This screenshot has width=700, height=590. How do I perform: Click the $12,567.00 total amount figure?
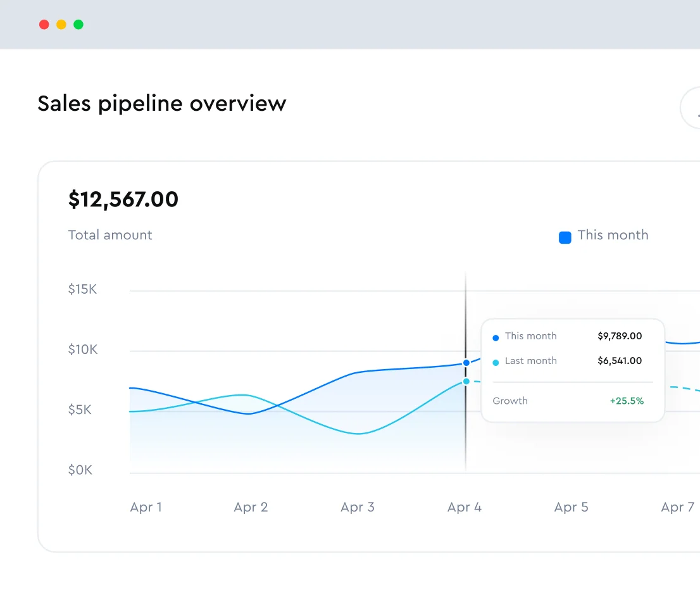pyautogui.click(x=123, y=199)
